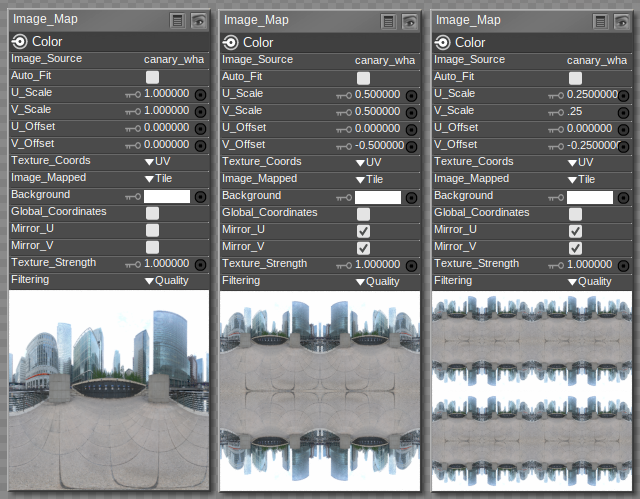Click the U_Offset round connector in the right panel
640x499 pixels.
(623, 130)
